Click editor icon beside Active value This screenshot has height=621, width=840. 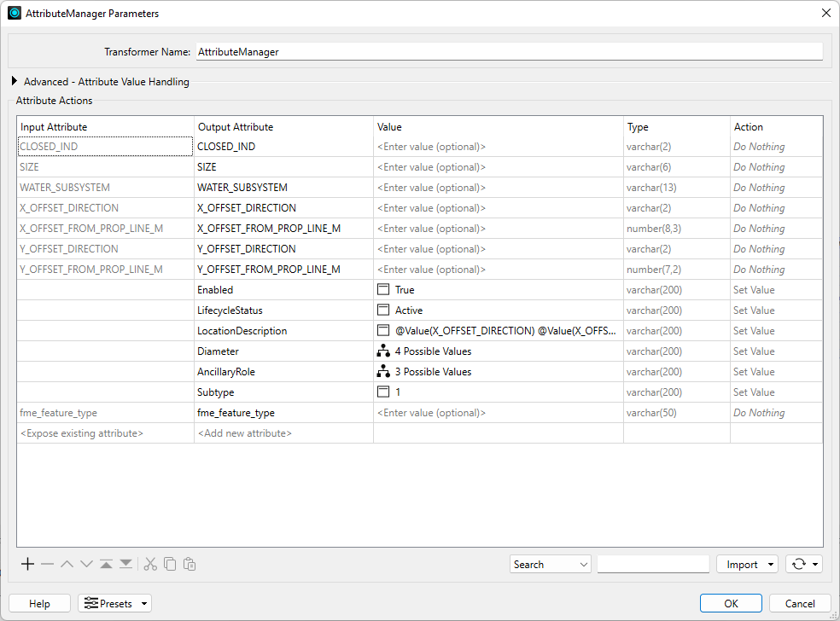click(x=383, y=310)
